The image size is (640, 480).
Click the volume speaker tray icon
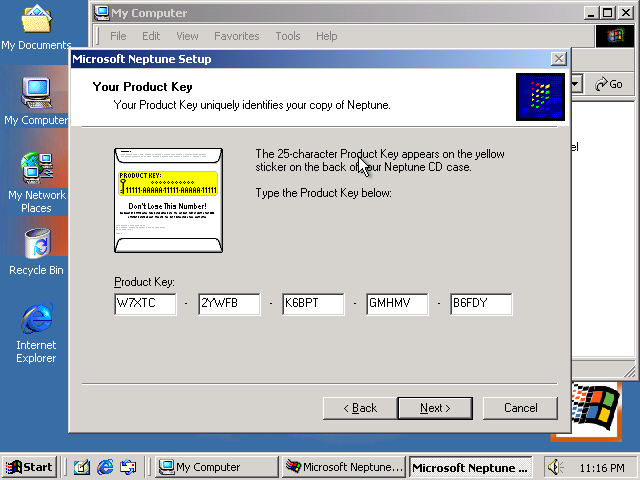click(x=556, y=467)
